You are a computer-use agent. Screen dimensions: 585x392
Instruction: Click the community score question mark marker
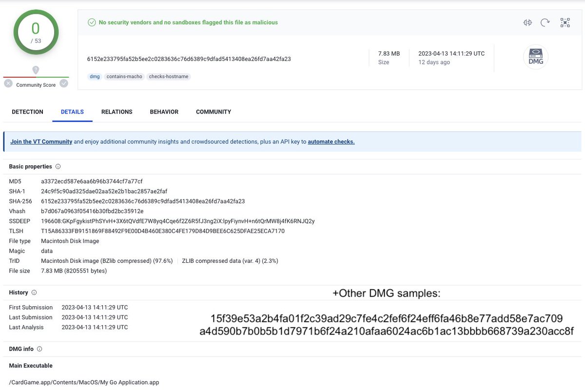point(36,70)
